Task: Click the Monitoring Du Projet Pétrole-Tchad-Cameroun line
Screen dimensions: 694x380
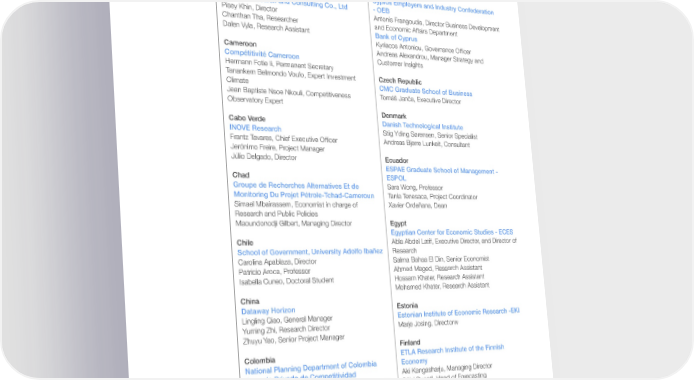Action: 304,195
